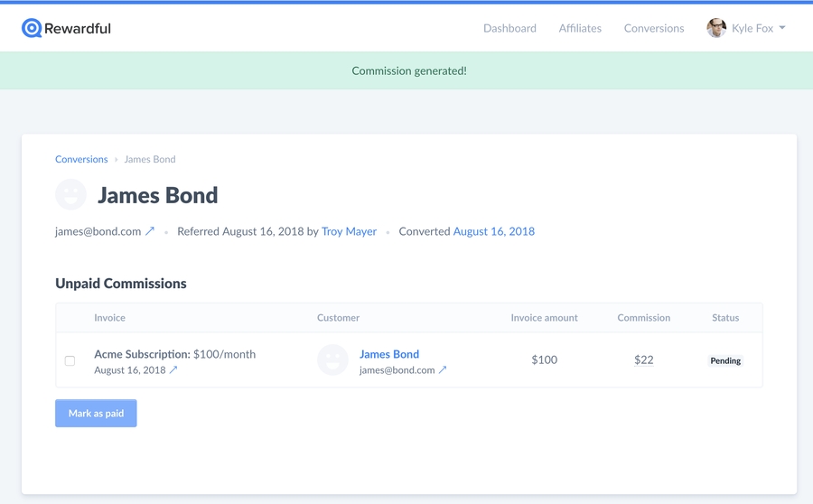Open the Dashboard nav item

509,28
